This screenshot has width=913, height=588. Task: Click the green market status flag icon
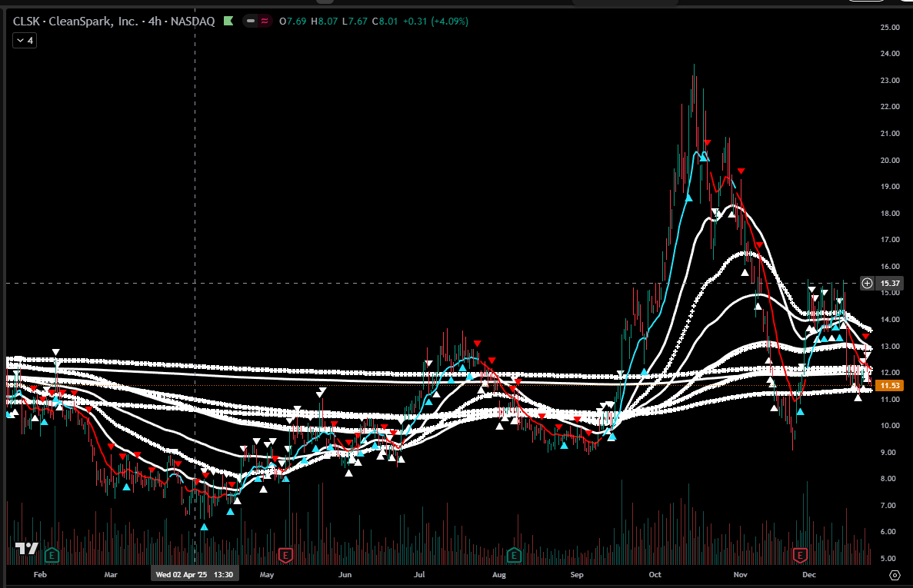[x=228, y=21]
